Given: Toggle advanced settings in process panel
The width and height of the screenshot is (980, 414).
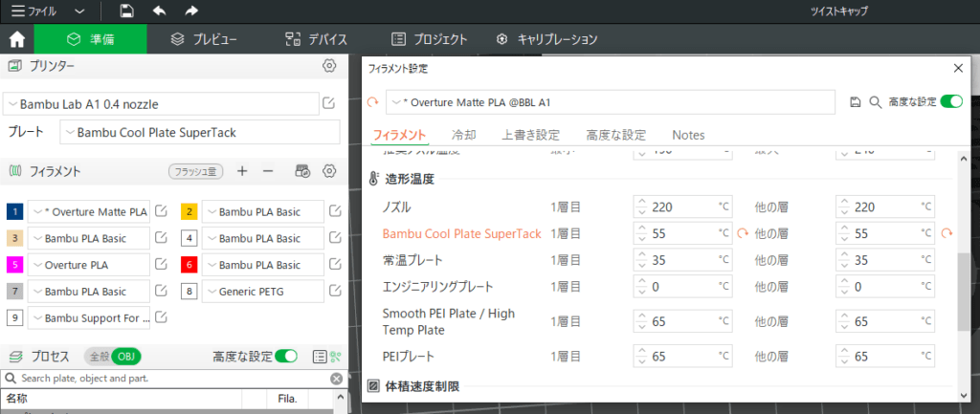Looking at the screenshot, I should point(286,357).
